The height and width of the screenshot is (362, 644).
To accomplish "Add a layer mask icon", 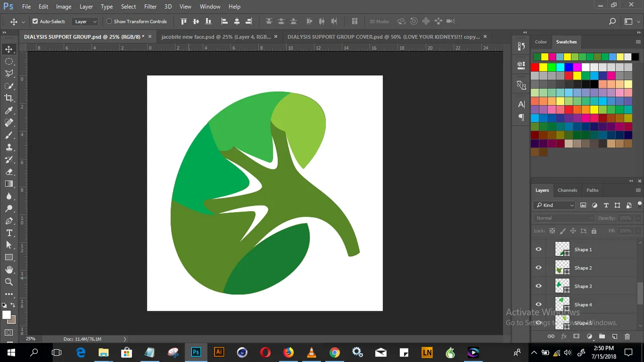I will point(577,336).
